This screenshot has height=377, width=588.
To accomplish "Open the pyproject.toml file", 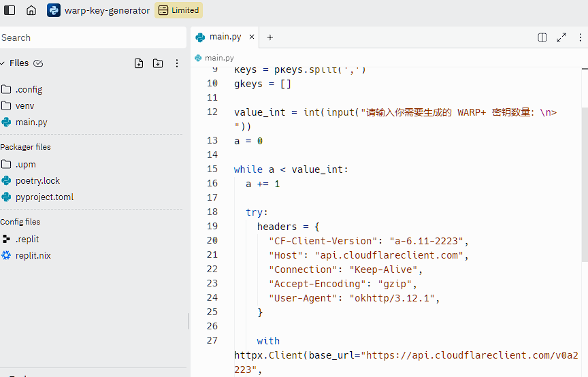I will pyautogui.click(x=44, y=197).
